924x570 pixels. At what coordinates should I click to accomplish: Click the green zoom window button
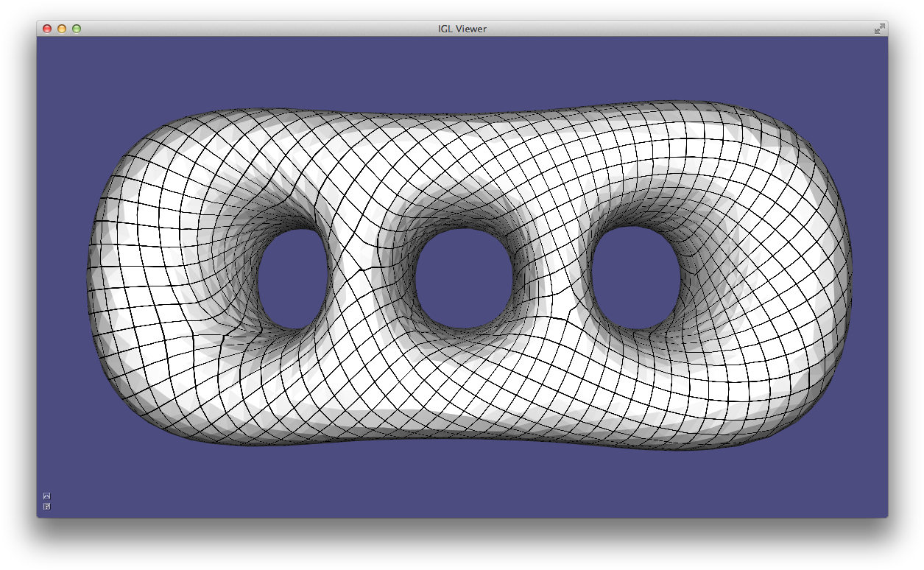pos(77,29)
